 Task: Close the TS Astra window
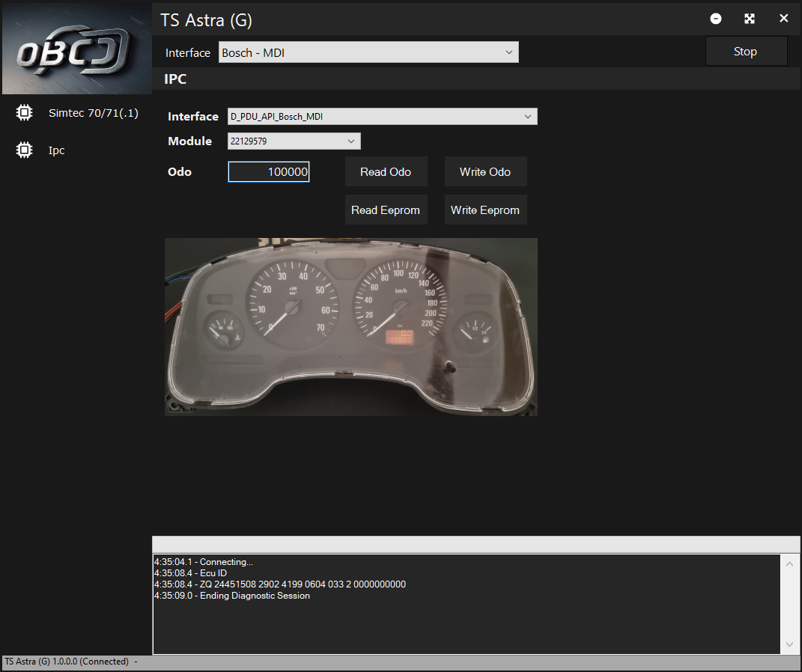783,19
